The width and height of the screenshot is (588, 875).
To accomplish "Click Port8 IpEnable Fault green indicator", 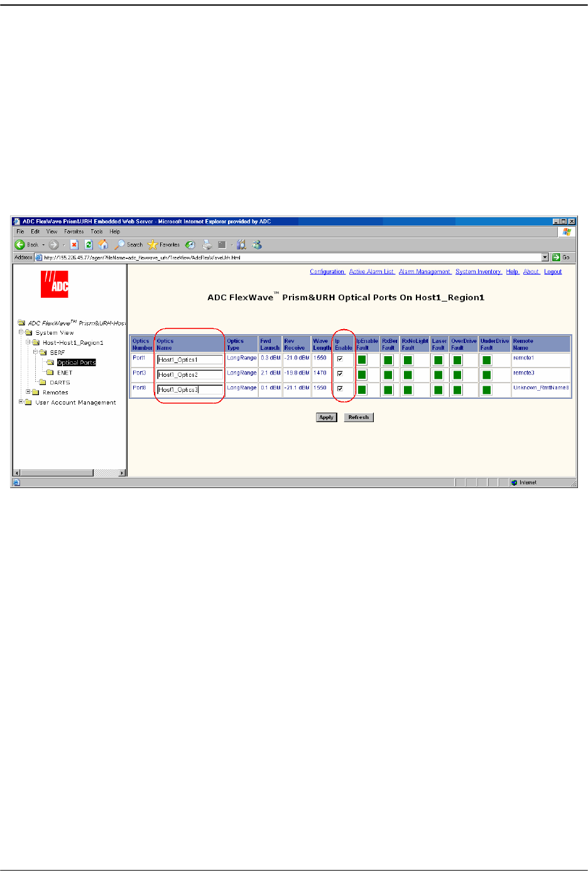I will tap(362, 390).
